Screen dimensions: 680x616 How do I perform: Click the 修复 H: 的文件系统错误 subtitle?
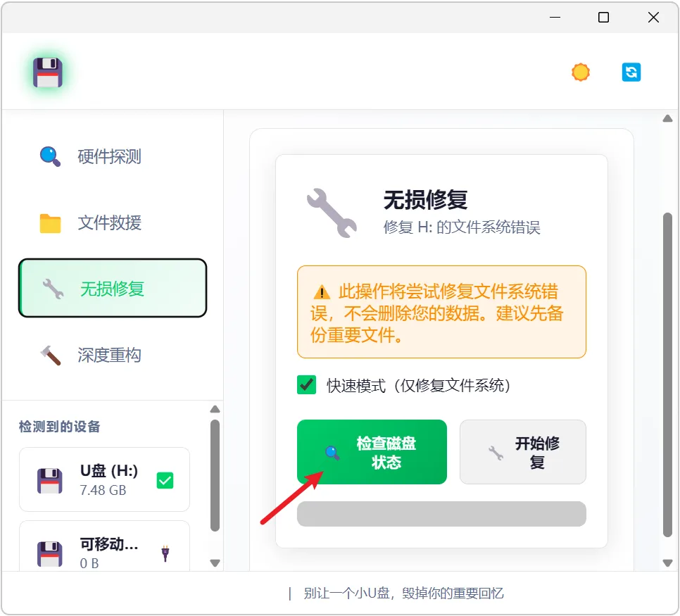point(462,227)
